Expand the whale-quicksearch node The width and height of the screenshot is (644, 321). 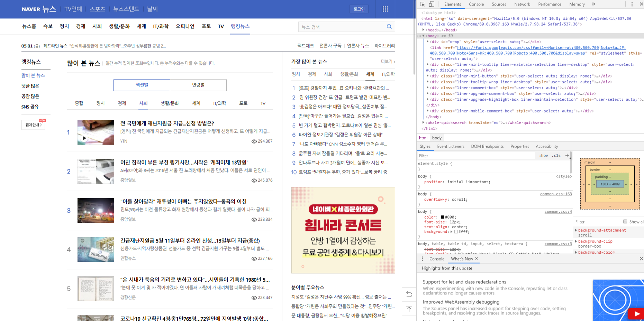(x=424, y=123)
